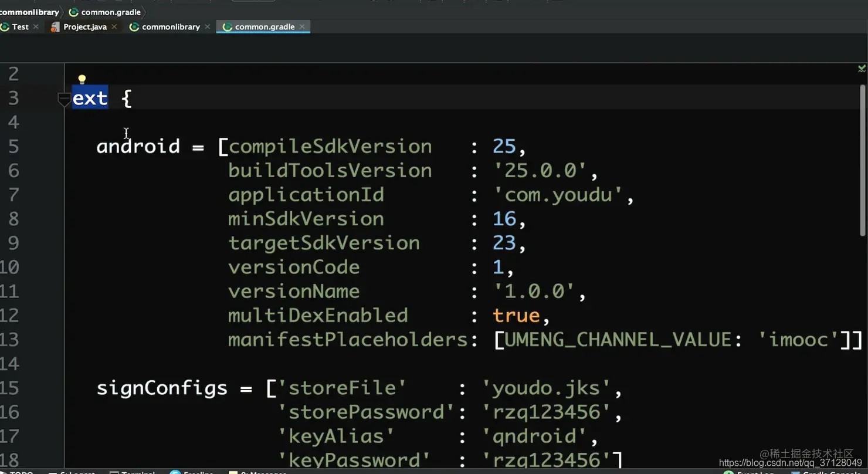Click the targetSdkVersion value 23
The image size is (868, 474).
click(504, 243)
